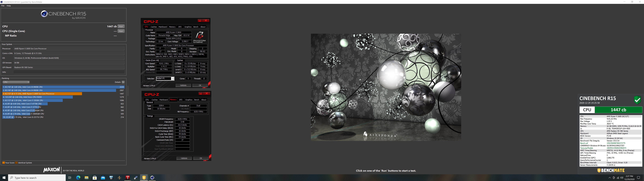
Task: Switch to Cinebench taskbar icon
Action: click(152, 178)
